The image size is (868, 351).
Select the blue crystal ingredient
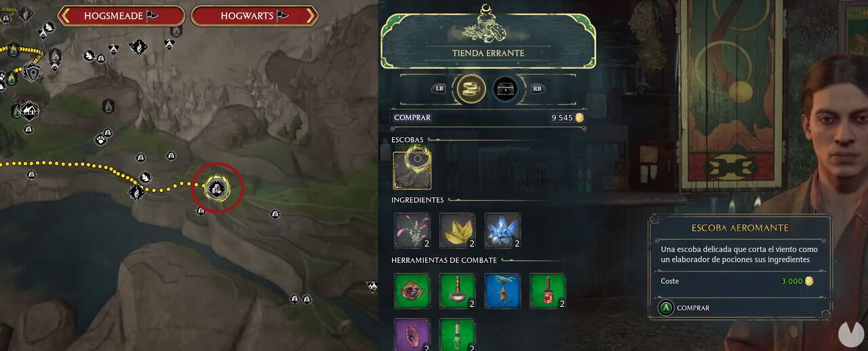(502, 231)
